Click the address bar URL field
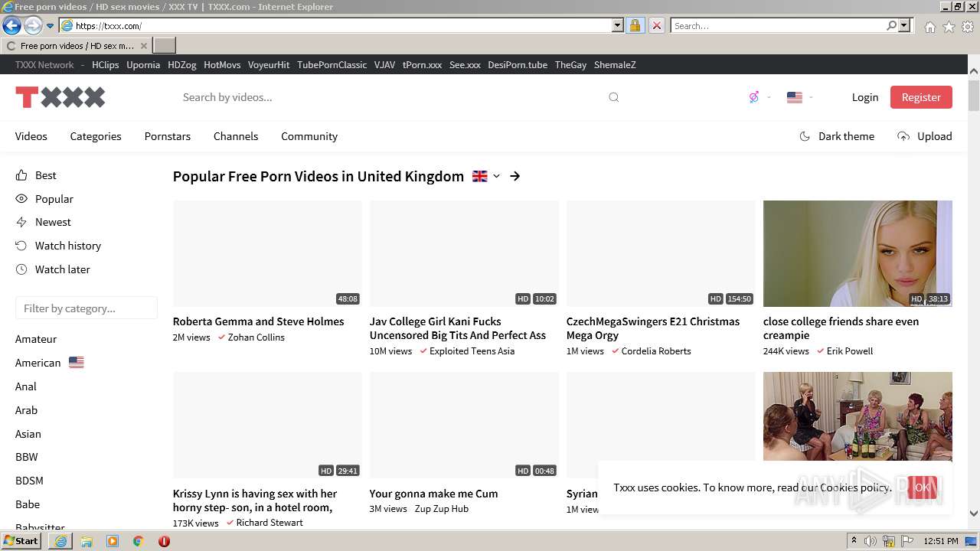The width and height of the screenshot is (980, 551). [x=335, y=26]
